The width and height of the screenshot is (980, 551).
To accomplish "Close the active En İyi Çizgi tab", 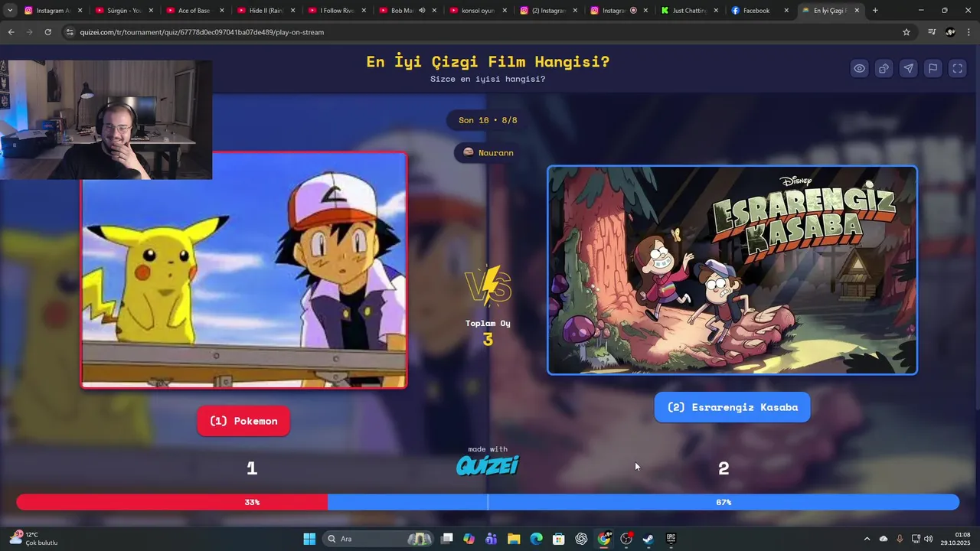I will coord(857,11).
